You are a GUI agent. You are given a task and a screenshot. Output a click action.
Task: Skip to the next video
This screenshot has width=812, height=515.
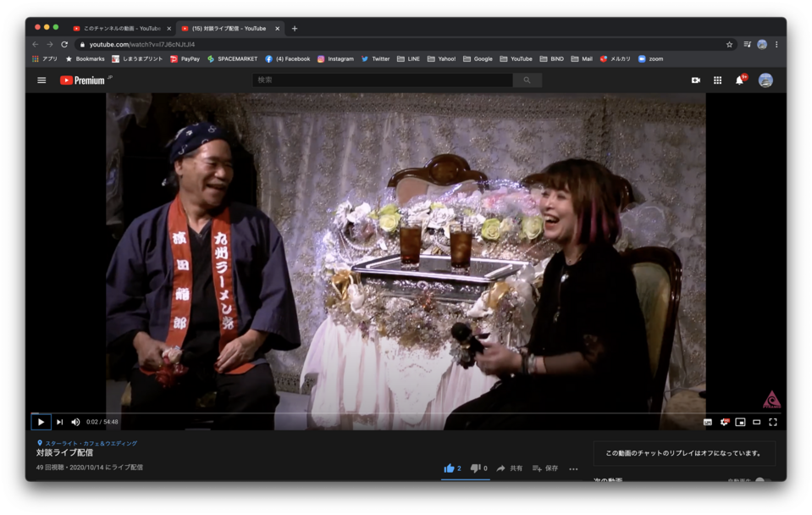pyautogui.click(x=59, y=422)
